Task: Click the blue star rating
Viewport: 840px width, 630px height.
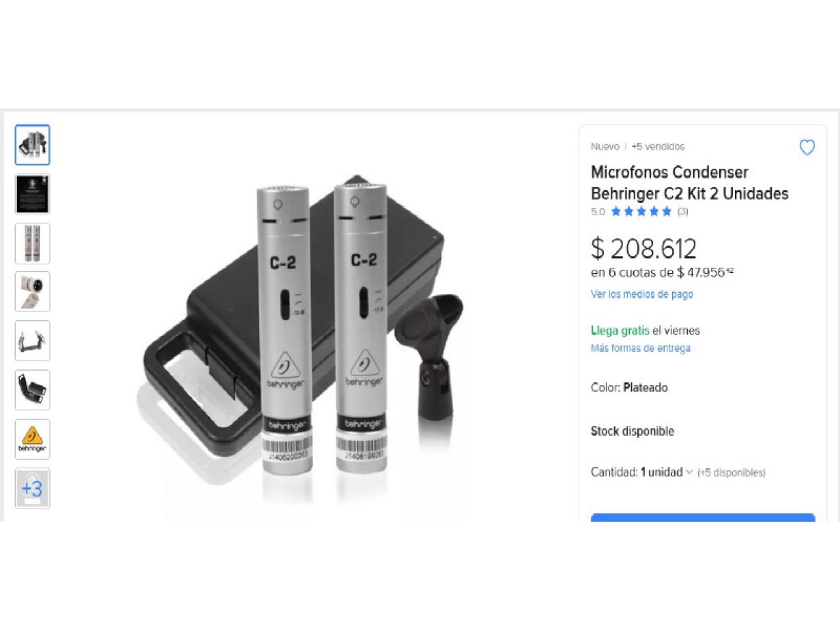Action: (x=641, y=211)
